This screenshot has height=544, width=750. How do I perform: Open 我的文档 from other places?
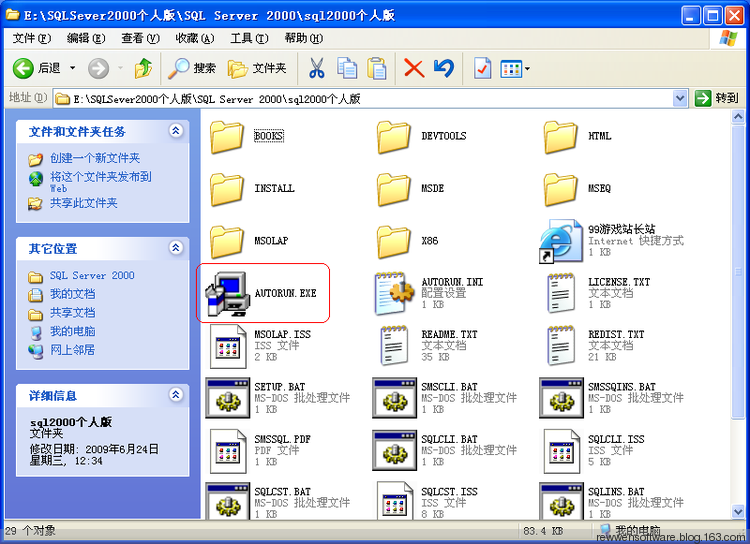72,294
